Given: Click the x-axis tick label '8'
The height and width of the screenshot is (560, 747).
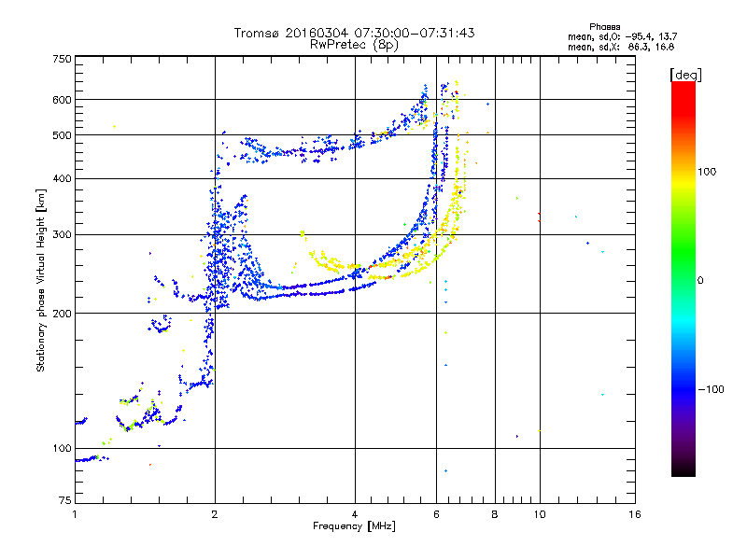Looking at the screenshot, I should pyautogui.click(x=495, y=514).
